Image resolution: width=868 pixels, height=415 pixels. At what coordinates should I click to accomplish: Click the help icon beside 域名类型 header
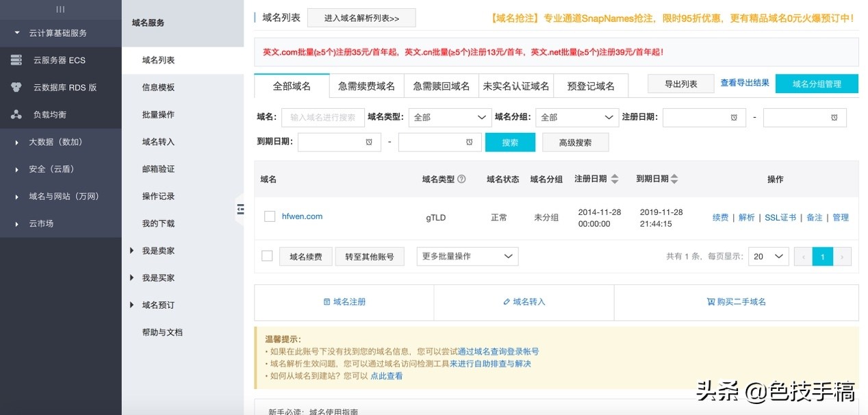tap(463, 179)
